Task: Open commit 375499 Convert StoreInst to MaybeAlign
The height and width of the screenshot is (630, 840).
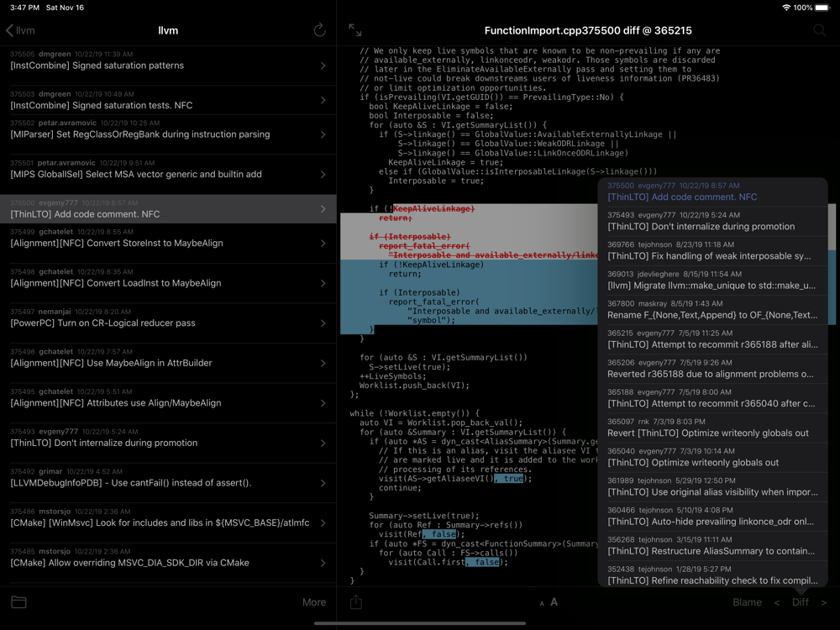Action: [x=168, y=244]
